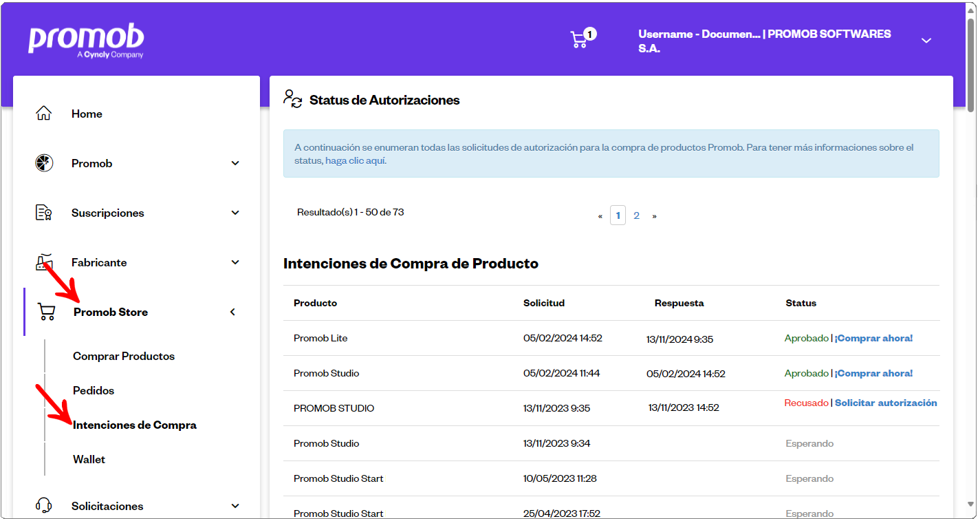The height and width of the screenshot is (519, 980).
Task: Click 'Resultado(s) 1 - 50 de 73' text
Action: [x=350, y=212]
